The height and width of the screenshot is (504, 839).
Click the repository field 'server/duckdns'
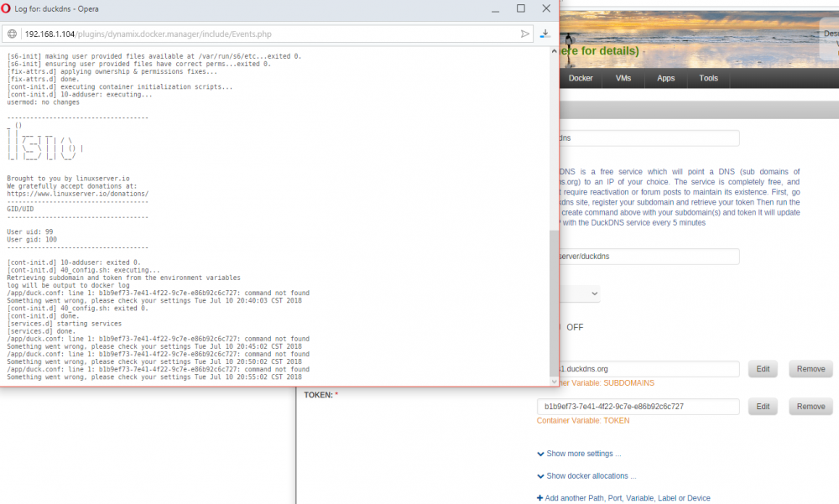click(x=649, y=257)
